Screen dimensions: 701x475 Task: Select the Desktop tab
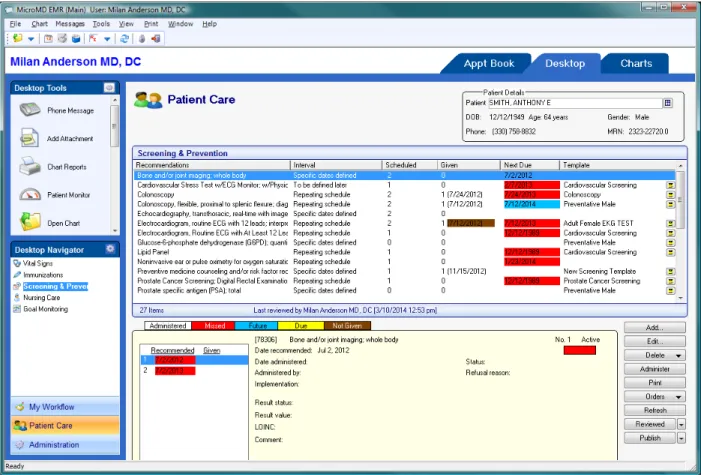coord(565,64)
